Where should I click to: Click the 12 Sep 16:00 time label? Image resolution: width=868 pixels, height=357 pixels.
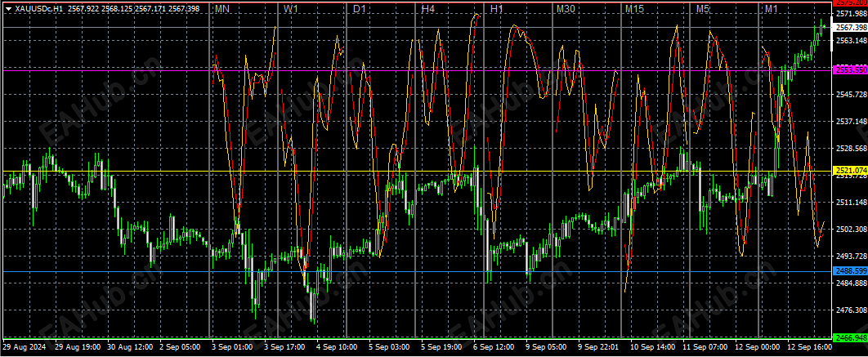(x=809, y=347)
